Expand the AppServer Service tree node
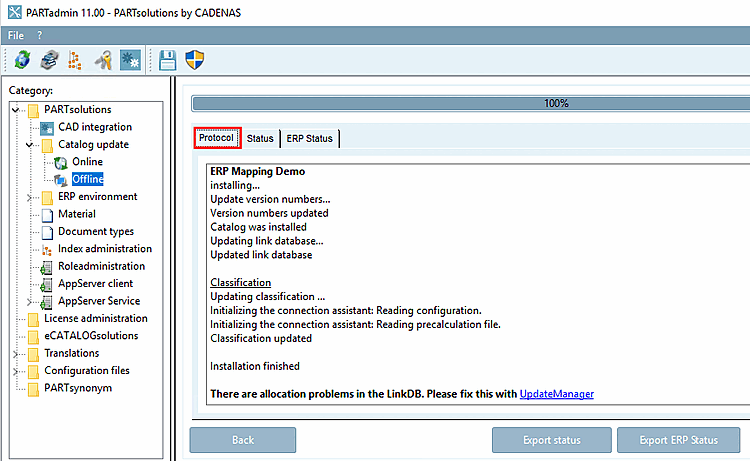The height and width of the screenshot is (461, 750). pos(30,301)
